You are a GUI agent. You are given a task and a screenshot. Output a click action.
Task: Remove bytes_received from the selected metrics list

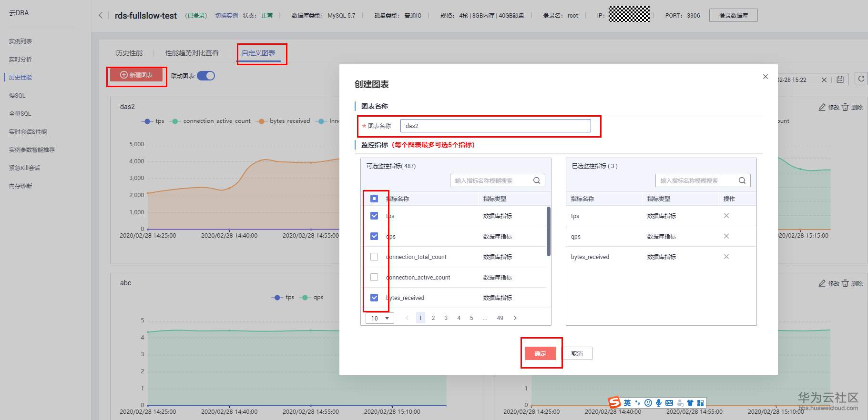[x=726, y=257]
